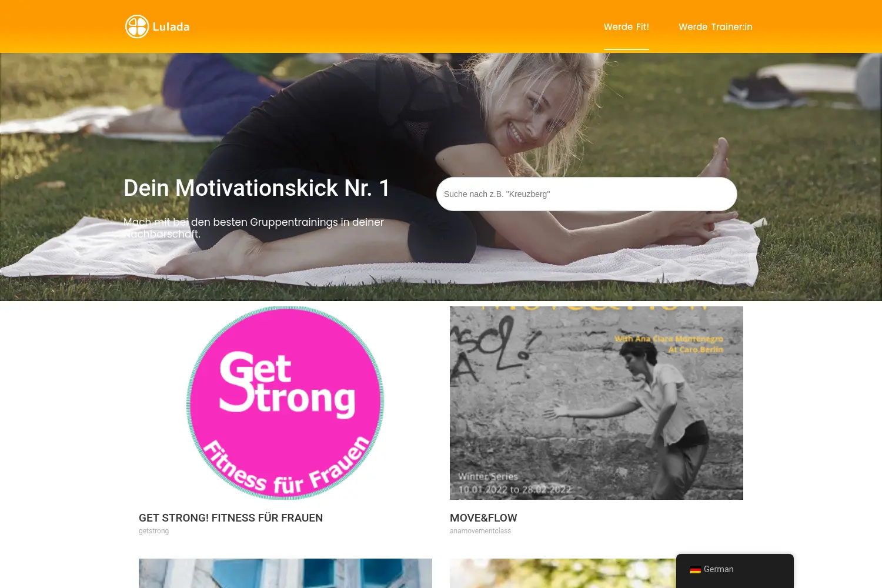The height and width of the screenshot is (588, 882).
Task: Open the Werde Trainer:in menu item
Action: click(716, 26)
